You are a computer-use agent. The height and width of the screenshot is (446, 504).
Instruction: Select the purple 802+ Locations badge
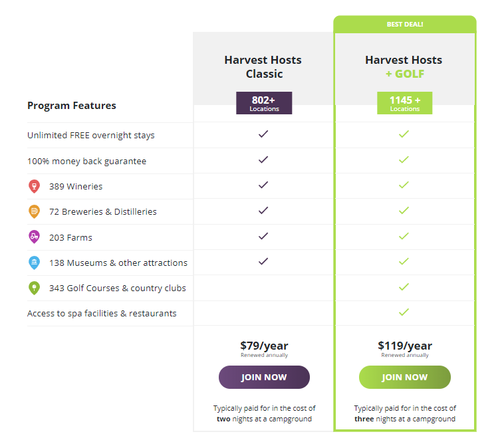264,103
